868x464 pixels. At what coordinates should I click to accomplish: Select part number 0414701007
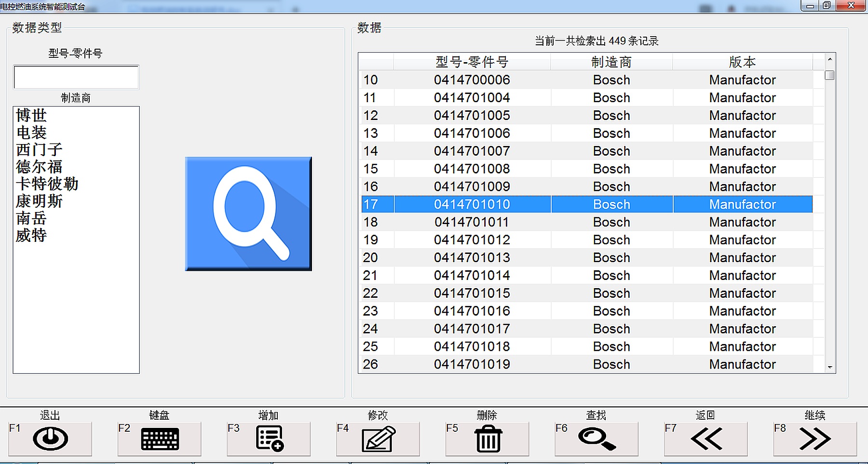tap(472, 151)
